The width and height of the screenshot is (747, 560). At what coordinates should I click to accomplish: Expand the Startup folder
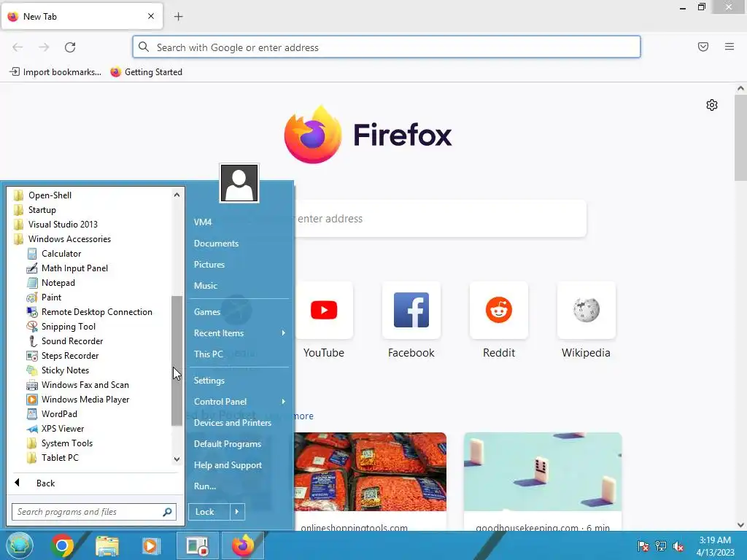[x=35, y=210]
